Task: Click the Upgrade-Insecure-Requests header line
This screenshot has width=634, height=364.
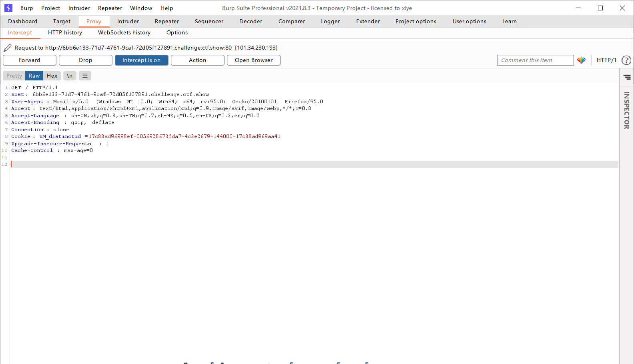Action: (x=60, y=144)
